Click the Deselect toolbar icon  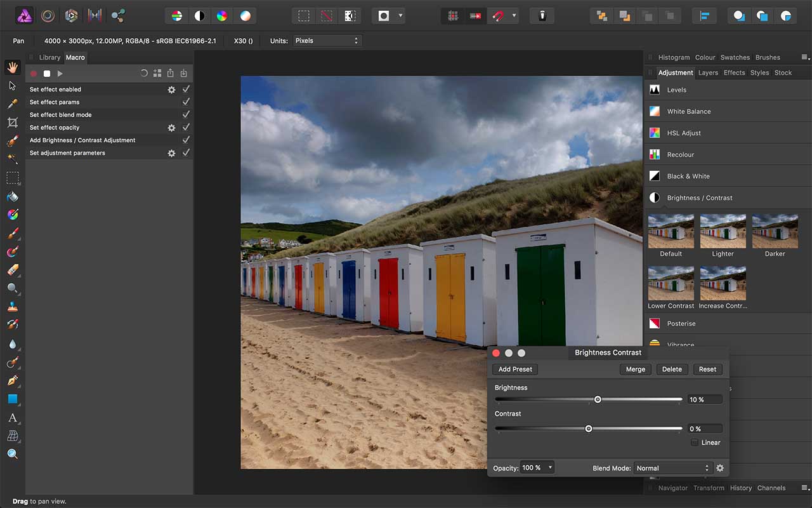(x=327, y=16)
